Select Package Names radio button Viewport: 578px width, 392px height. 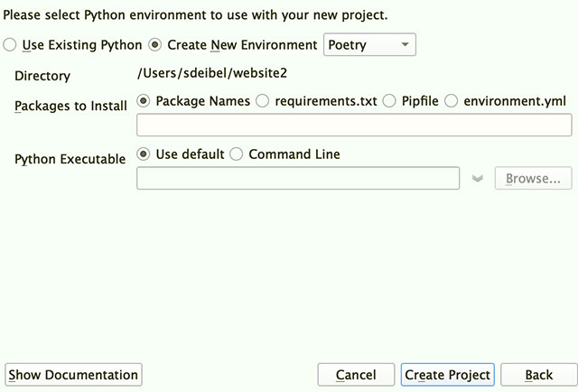coord(143,101)
